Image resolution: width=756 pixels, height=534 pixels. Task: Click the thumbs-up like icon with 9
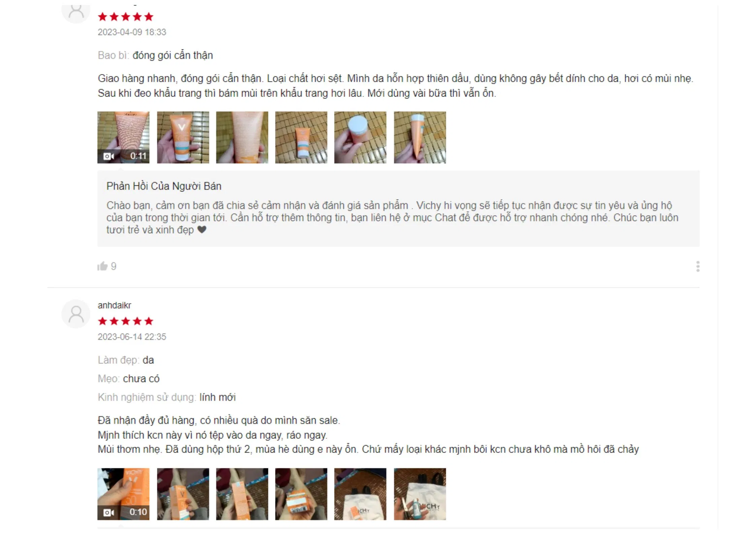[102, 266]
